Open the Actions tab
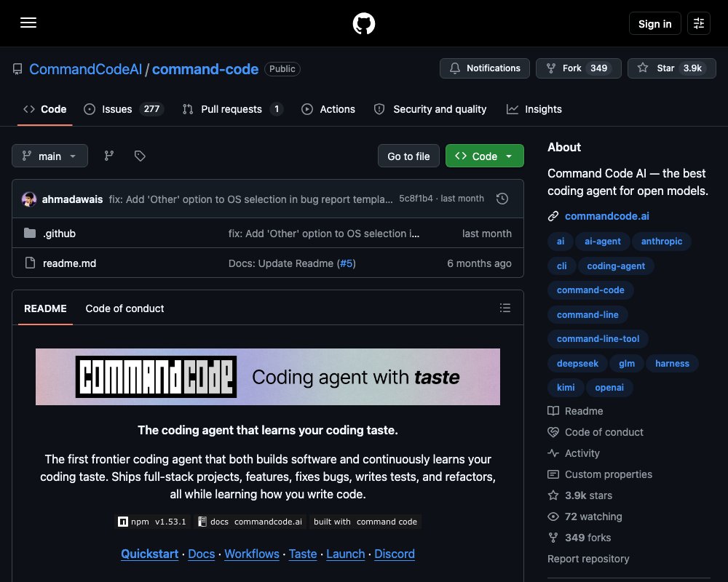The width and height of the screenshot is (728, 582). coord(328,109)
